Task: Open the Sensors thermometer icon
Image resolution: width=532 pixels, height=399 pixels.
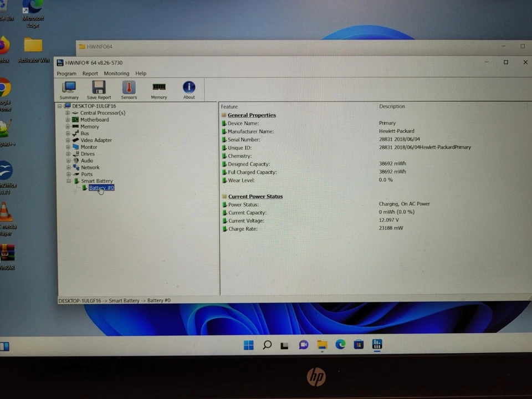Action: [129, 90]
